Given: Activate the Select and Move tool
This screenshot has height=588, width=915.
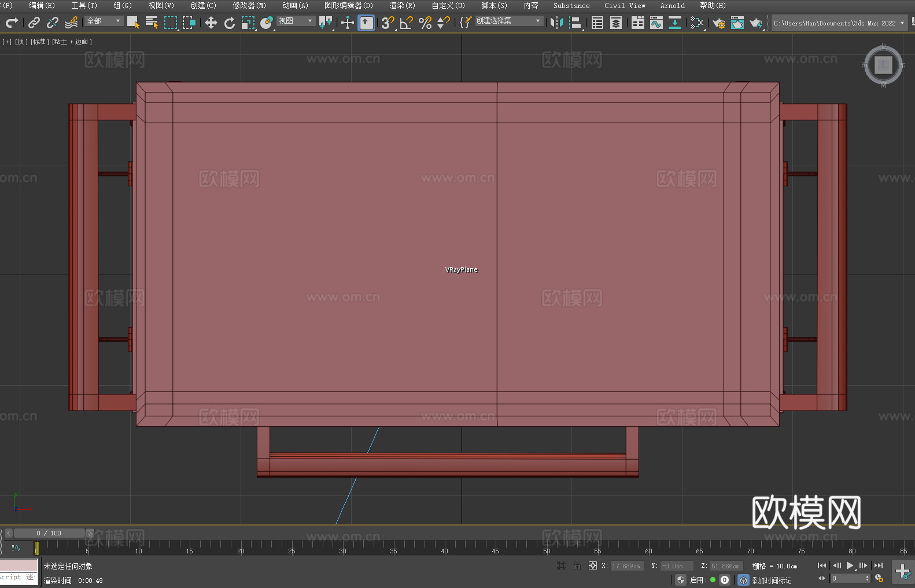Looking at the screenshot, I should click(x=211, y=23).
